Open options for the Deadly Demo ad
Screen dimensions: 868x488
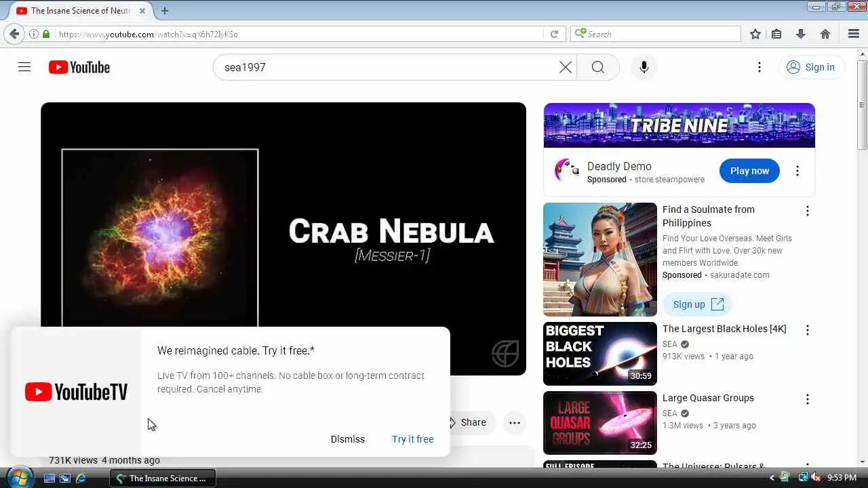pyautogui.click(x=797, y=171)
